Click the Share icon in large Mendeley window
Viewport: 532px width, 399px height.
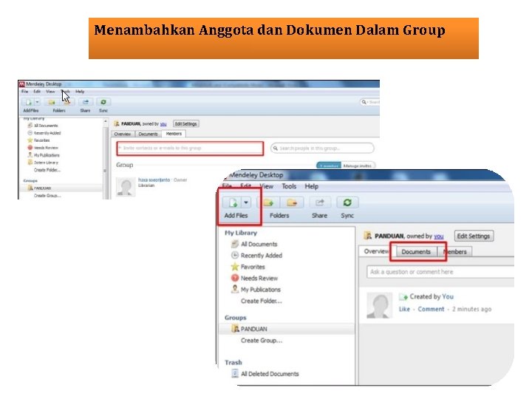[320, 203]
